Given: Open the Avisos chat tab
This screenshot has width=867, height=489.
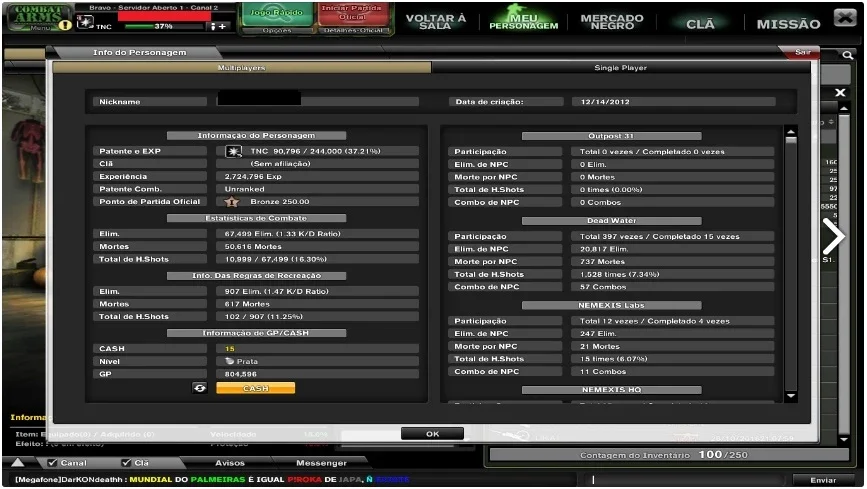Looking at the screenshot, I should (x=230, y=463).
